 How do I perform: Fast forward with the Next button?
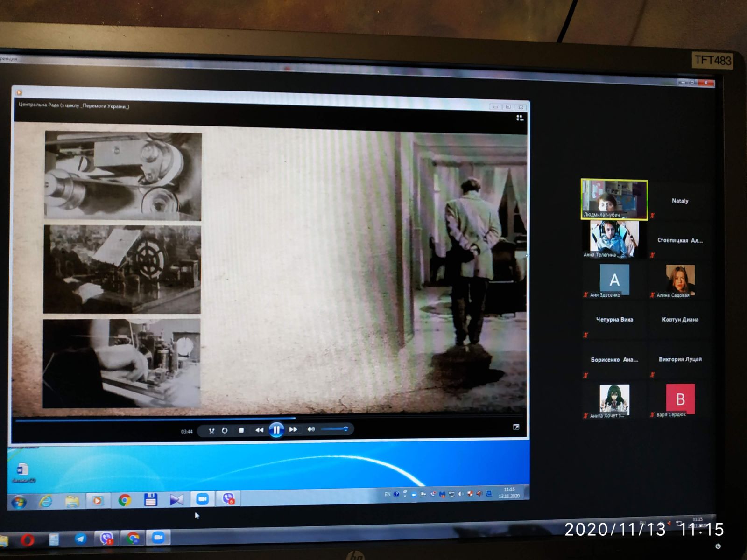pos(293,429)
